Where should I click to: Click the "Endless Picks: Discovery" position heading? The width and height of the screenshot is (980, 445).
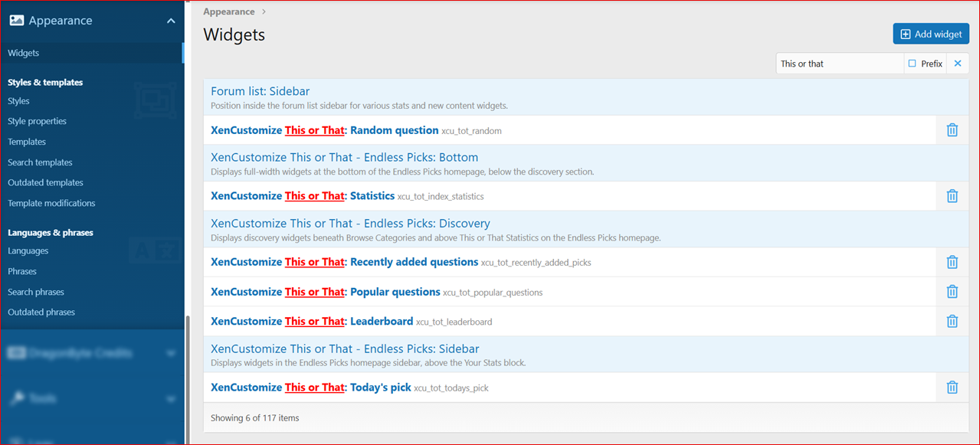pyautogui.click(x=350, y=224)
